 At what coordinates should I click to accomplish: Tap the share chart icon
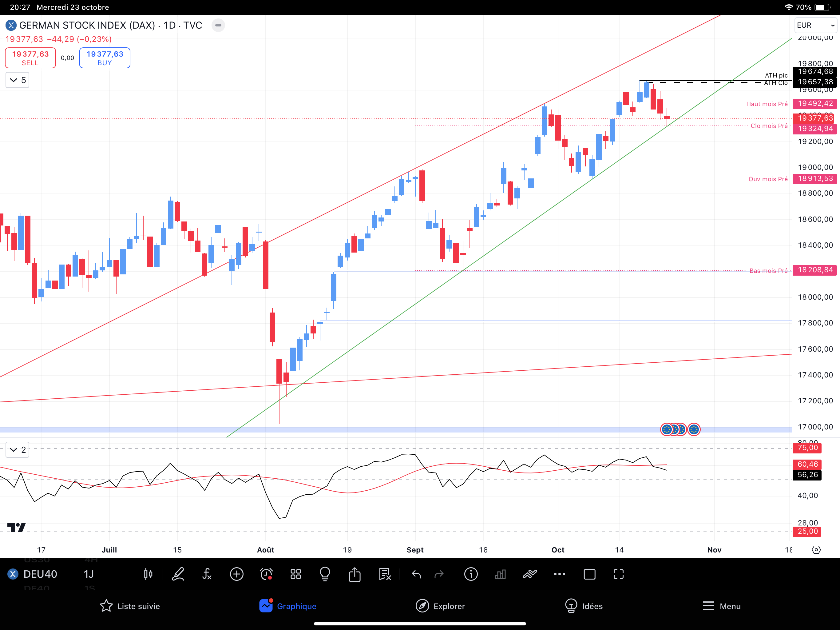click(x=355, y=574)
